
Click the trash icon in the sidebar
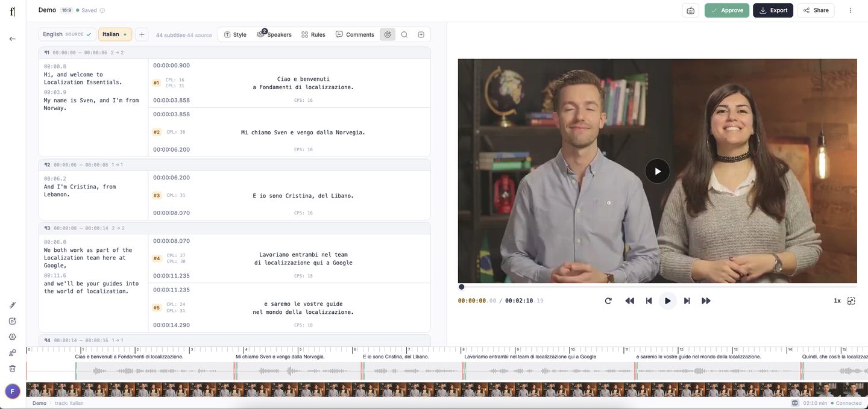click(x=13, y=369)
